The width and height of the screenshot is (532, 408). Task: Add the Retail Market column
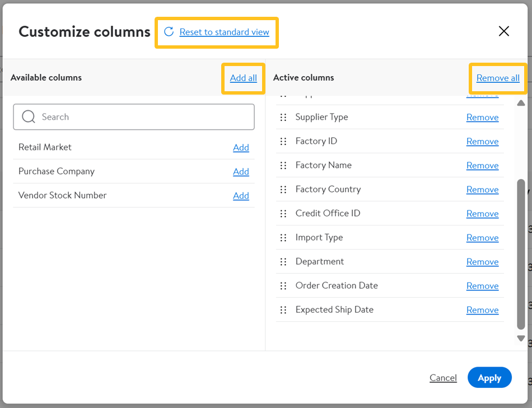pos(241,148)
